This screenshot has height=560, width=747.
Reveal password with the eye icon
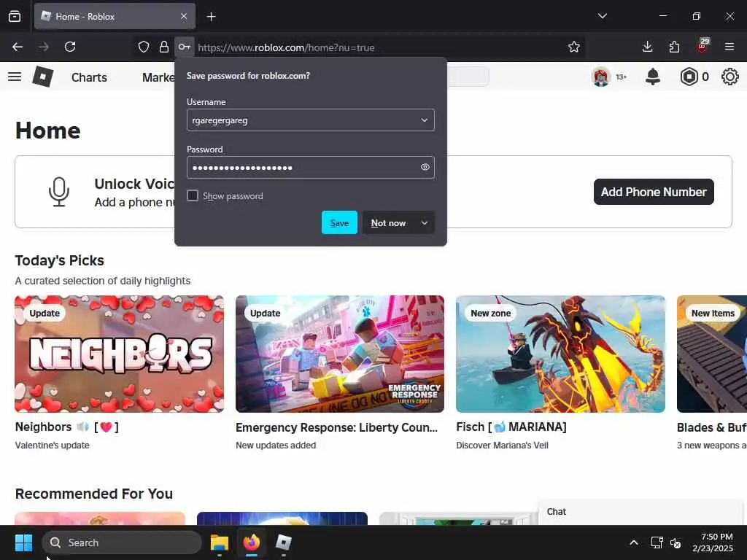pos(425,167)
